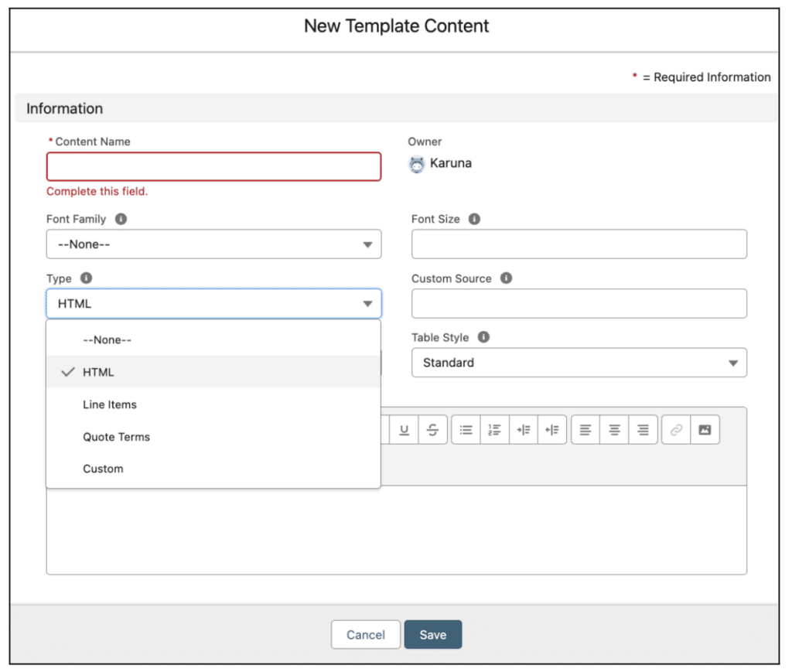
Task: Click info icon next to Custom Source
Action: (506, 278)
